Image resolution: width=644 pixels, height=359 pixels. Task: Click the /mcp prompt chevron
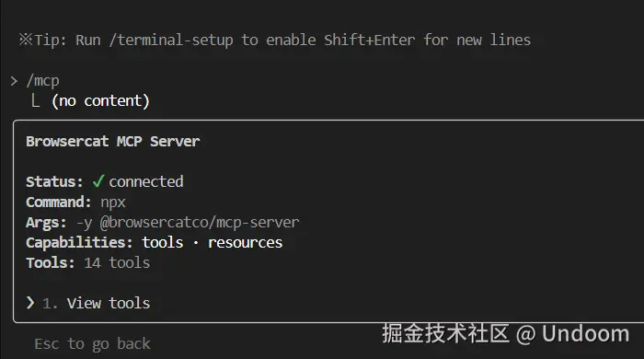(15, 81)
